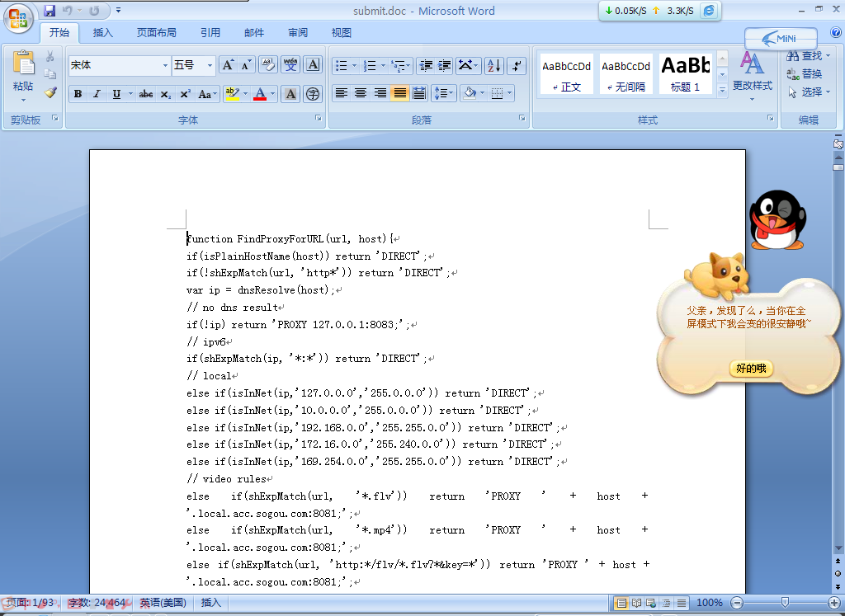The width and height of the screenshot is (845, 616).
Task: Apply subscript to selected text
Action: click(x=164, y=93)
